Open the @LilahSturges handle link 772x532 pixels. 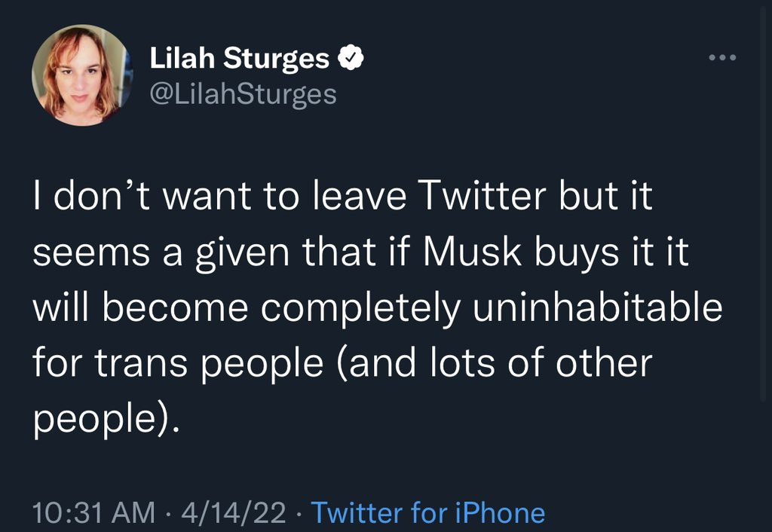pyautogui.click(x=244, y=93)
